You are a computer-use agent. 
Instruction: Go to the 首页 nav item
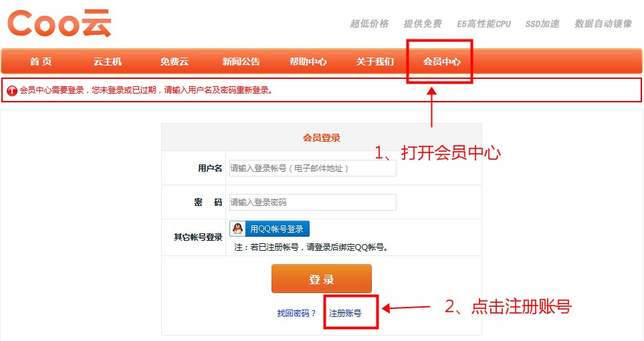tap(41, 62)
